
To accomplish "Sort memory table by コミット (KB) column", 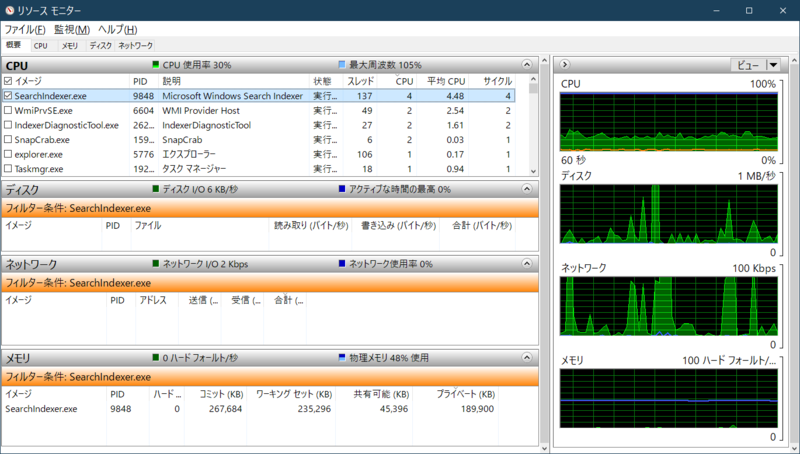I will coord(221,394).
